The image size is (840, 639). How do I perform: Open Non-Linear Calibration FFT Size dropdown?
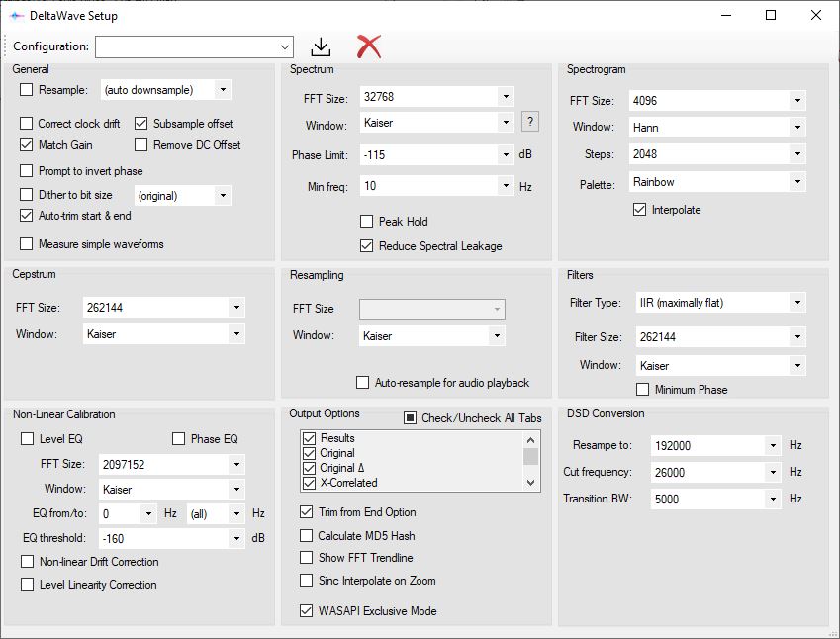click(x=172, y=464)
